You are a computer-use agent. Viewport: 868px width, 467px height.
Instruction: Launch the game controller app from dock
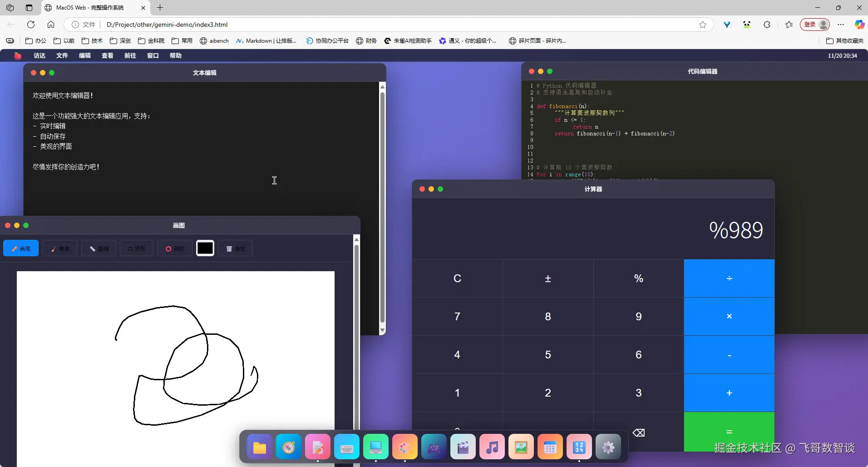434,447
